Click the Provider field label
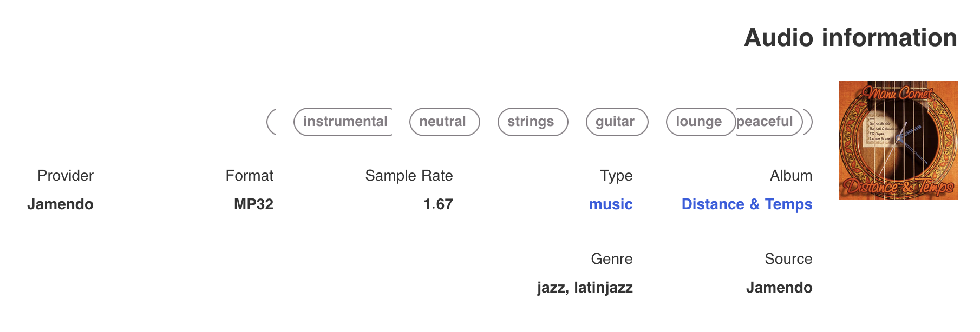The height and width of the screenshot is (332, 980). [x=65, y=175]
